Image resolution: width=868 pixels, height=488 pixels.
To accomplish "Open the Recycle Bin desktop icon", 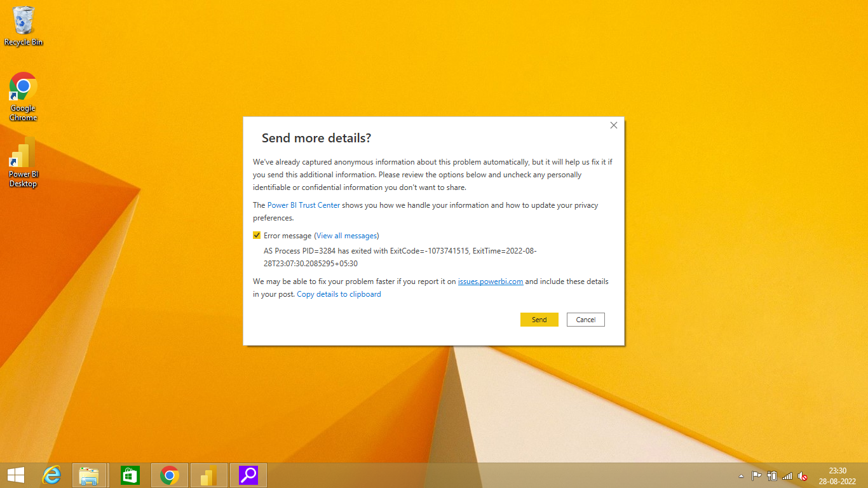I will [x=24, y=25].
